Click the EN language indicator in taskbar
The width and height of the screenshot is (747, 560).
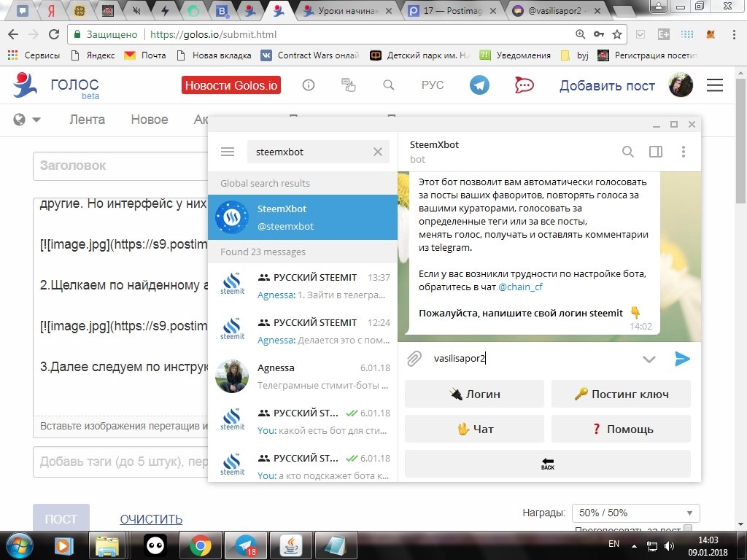[614, 544]
